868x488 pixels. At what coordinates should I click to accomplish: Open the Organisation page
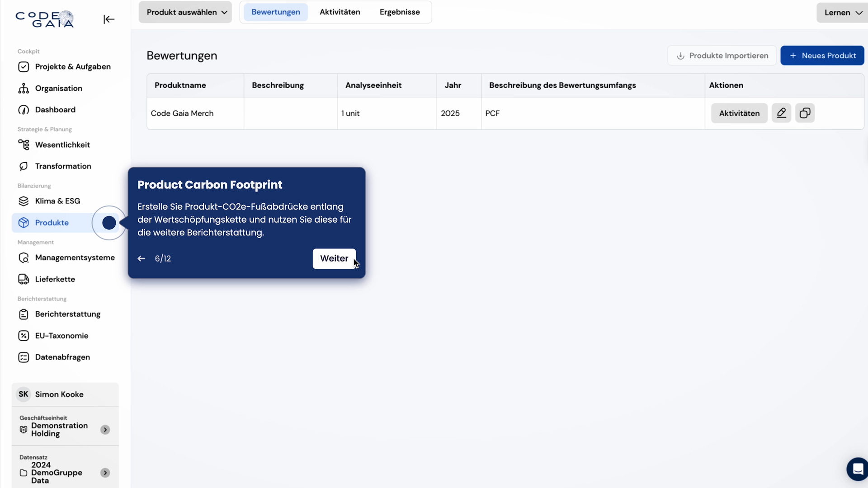click(x=65, y=88)
